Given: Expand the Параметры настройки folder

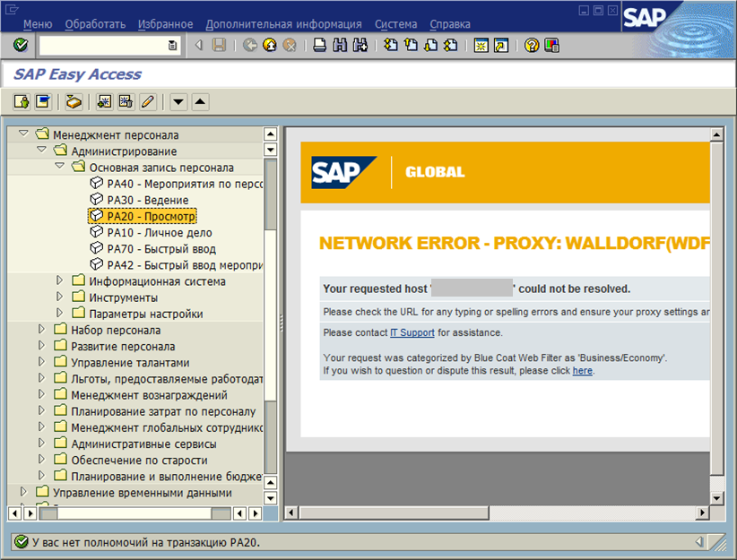Looking at the screenshot, I should 60,313.
